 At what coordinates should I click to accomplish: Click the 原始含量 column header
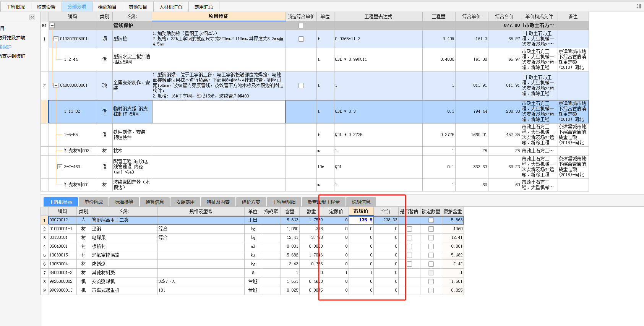[x=453, y=211]
